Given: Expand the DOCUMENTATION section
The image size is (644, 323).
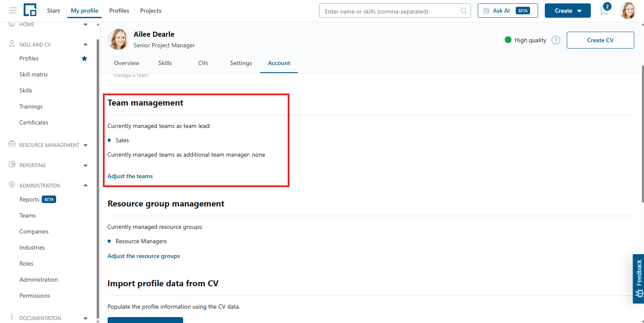Looking at the screenshot, I should 86,318.
